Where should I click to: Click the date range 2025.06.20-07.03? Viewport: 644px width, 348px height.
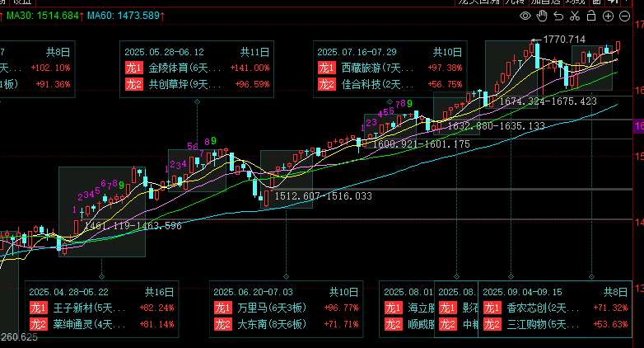pos(254,292)
